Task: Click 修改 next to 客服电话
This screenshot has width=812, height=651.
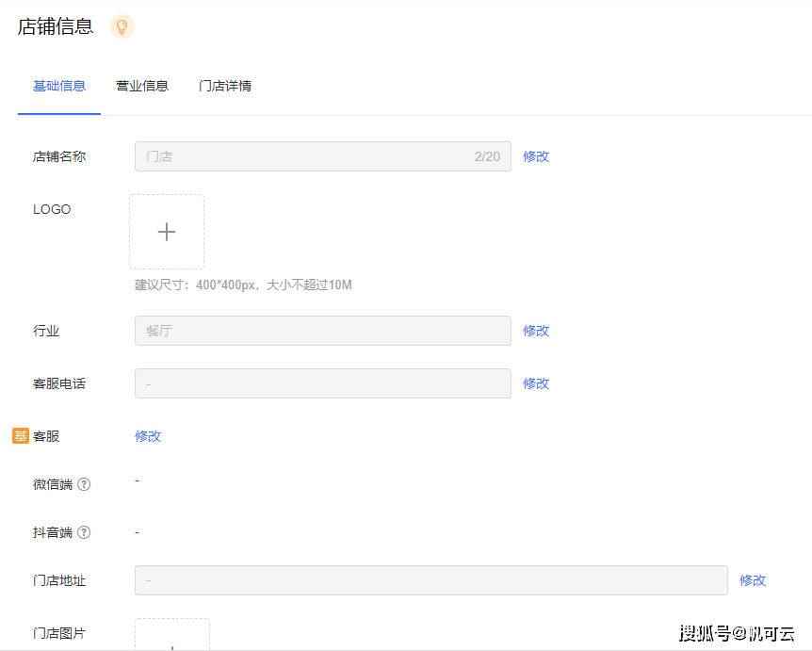Action: [535, 383]
